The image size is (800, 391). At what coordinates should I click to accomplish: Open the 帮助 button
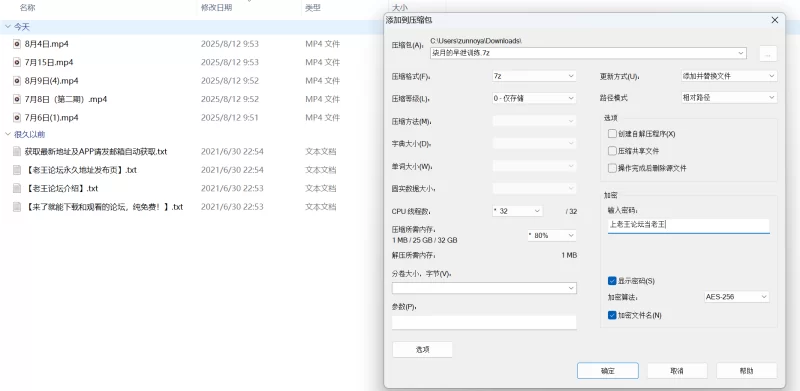click(x=746, y=371)
